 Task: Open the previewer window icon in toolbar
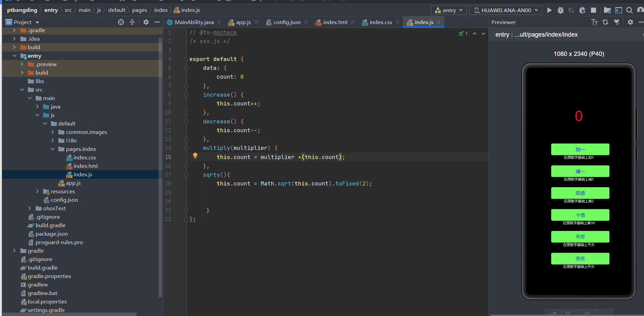(x=619, y=10)
